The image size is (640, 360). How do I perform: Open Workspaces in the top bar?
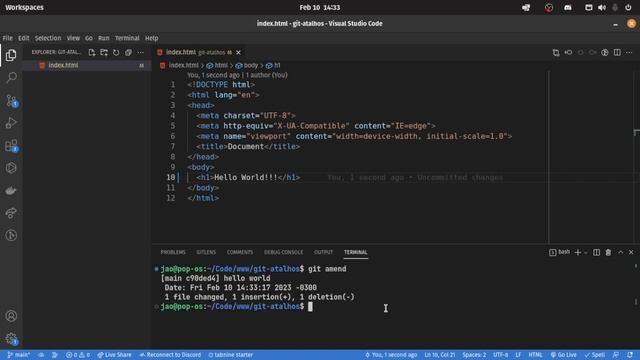click(x=24, y=7)
